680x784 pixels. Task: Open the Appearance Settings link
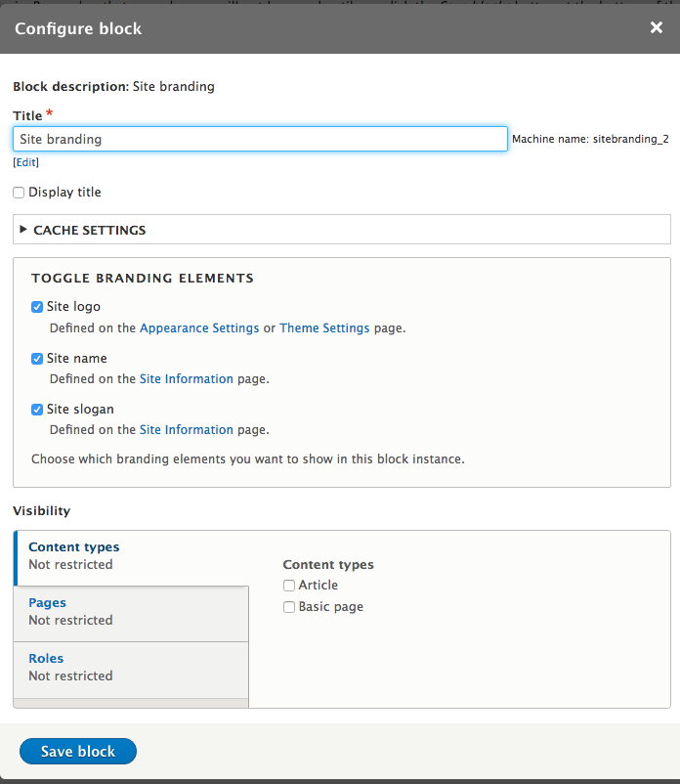199,327
